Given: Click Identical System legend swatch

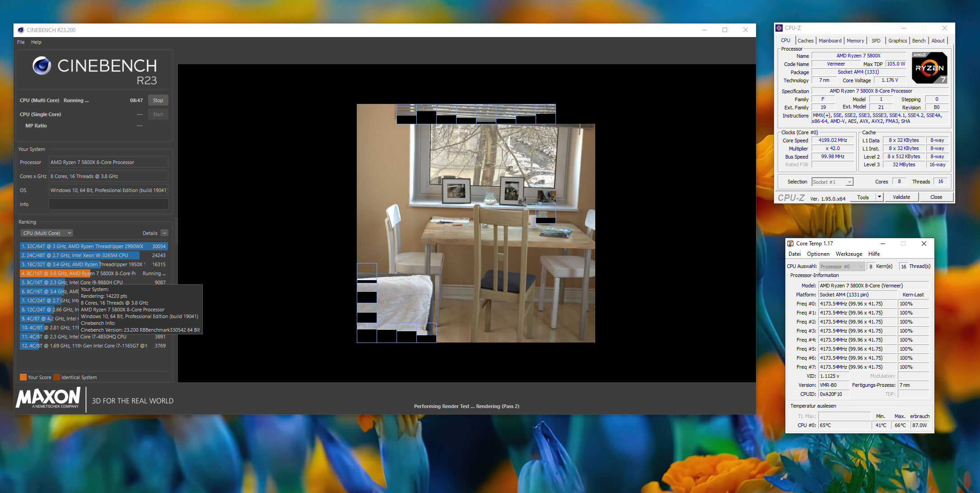Looking at the screenshot, I should [56, 377].
